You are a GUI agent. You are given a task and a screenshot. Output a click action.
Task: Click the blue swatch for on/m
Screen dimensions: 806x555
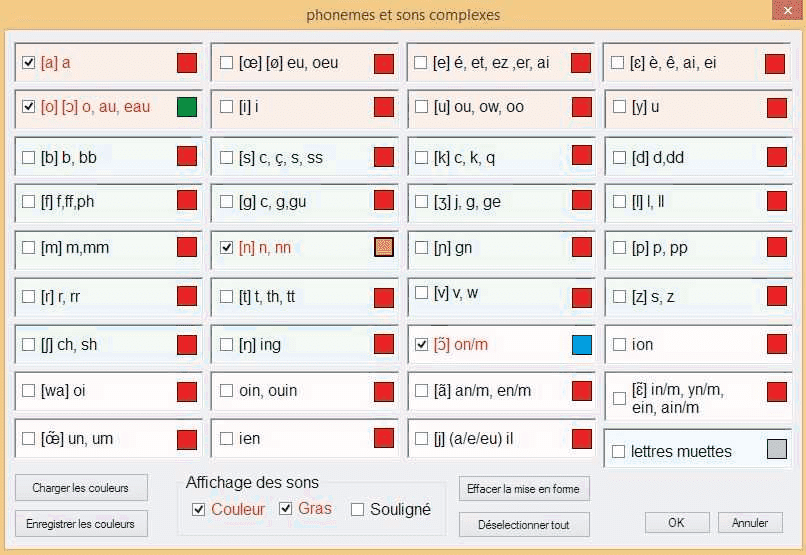point(582,345)
